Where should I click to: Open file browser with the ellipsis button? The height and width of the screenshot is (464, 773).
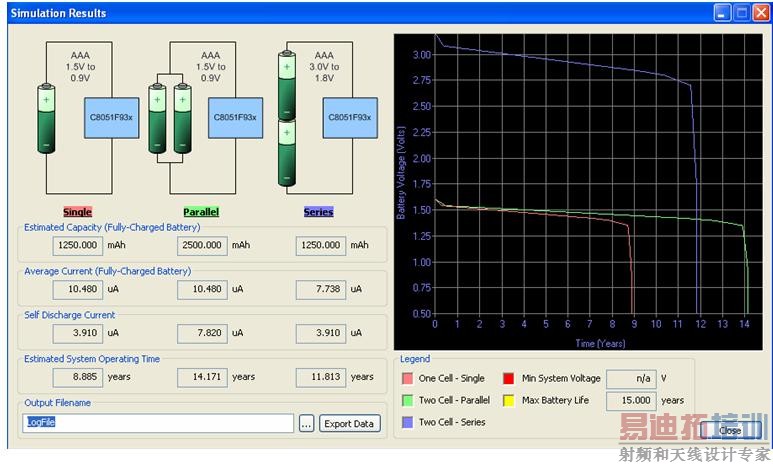pyautogui.click(x=307, y=424)
